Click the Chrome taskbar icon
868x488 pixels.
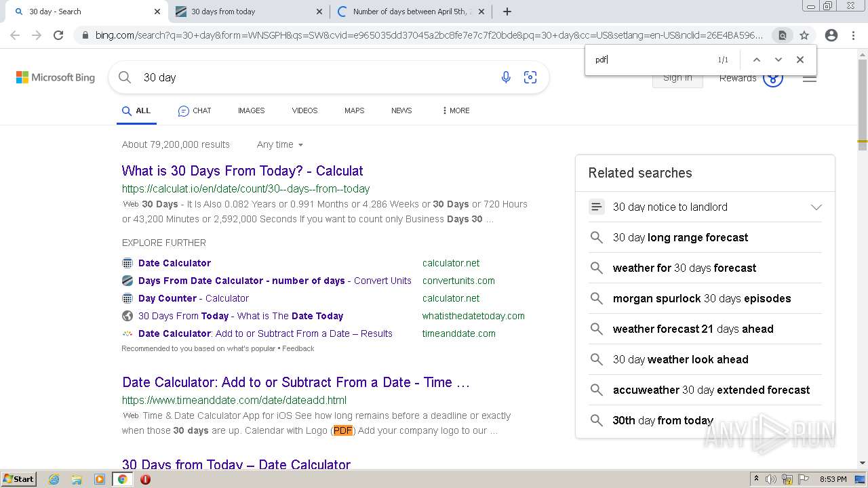123,479
